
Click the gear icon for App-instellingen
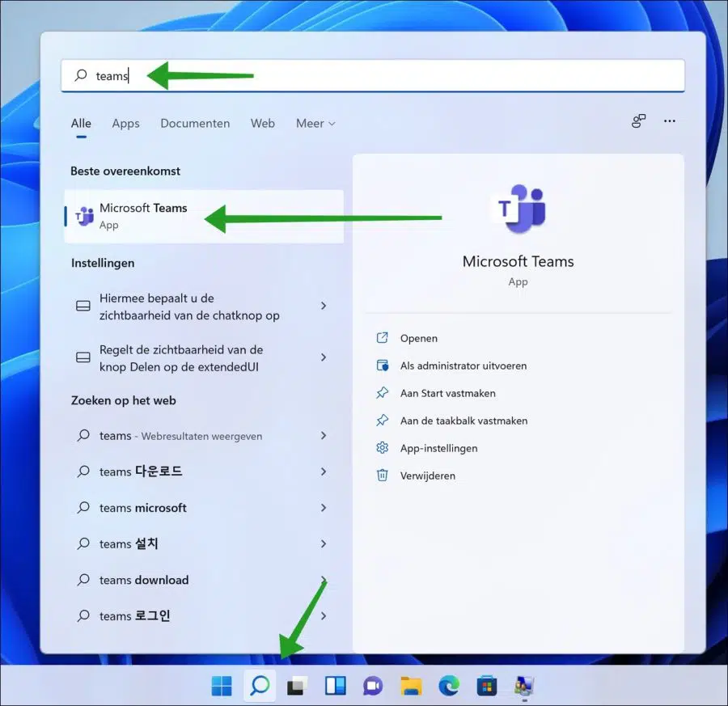coord(382,447)
